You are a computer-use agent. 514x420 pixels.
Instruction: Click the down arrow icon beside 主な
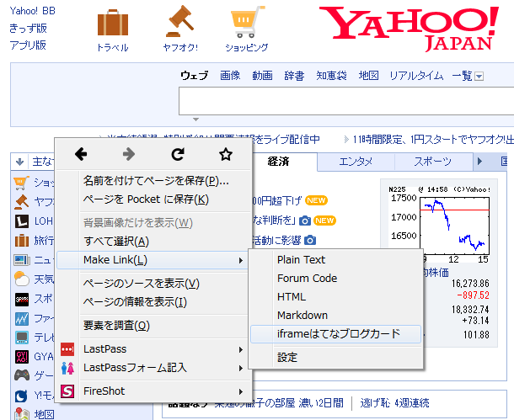coord(19,162)
